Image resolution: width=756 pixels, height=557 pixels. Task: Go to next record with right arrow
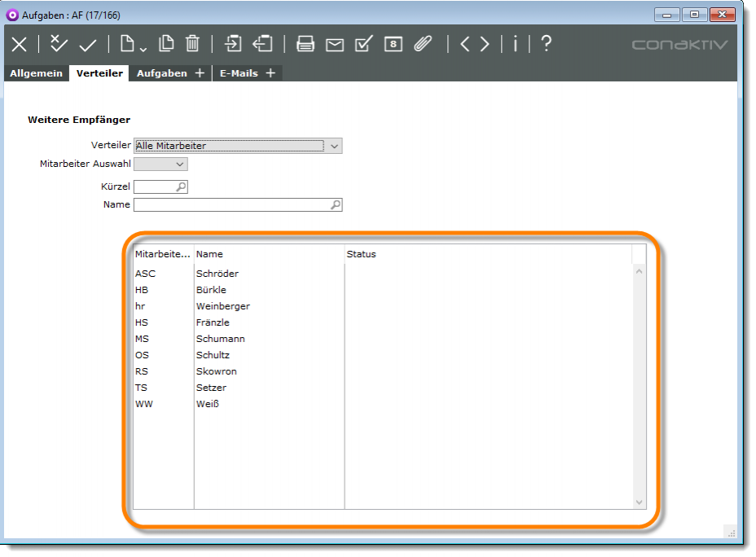[x=486, y=44]
